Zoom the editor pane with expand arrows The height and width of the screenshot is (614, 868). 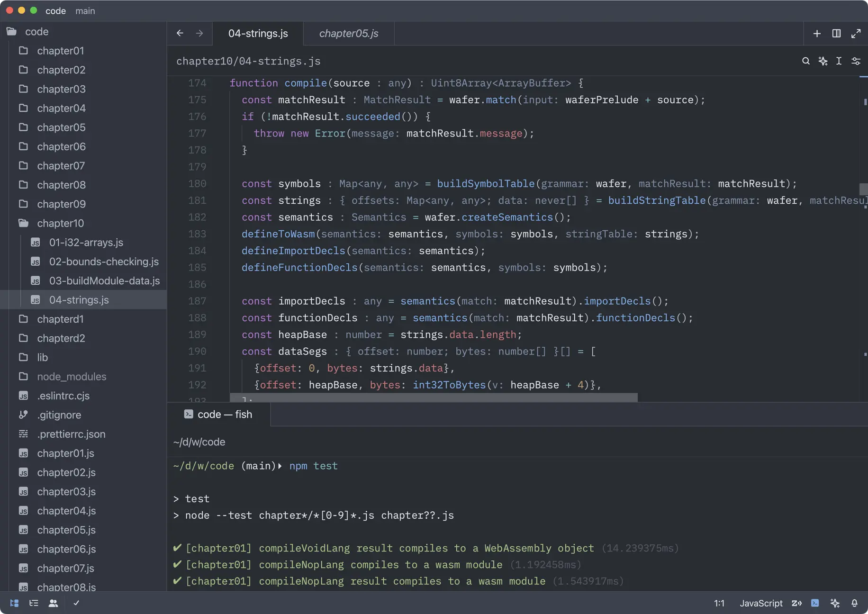pos(856,33)
